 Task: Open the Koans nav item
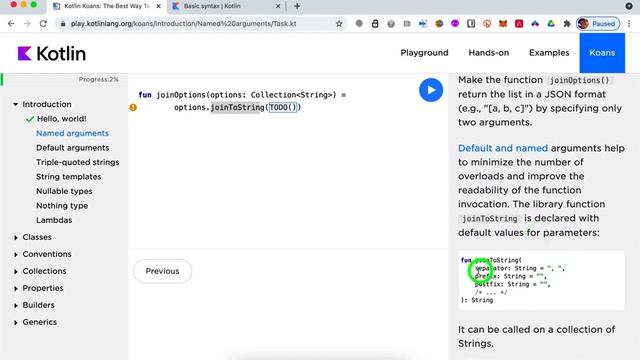click(602, 53)
